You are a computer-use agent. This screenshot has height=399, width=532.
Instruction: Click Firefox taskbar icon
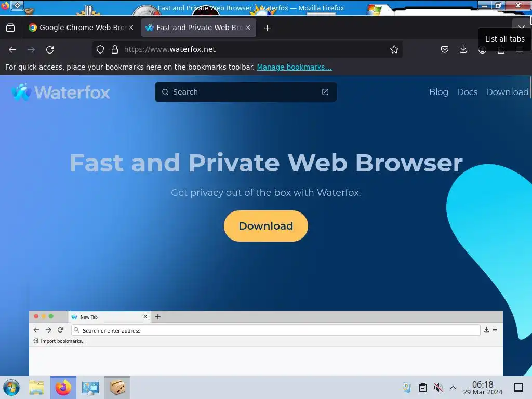coord(63,388)
